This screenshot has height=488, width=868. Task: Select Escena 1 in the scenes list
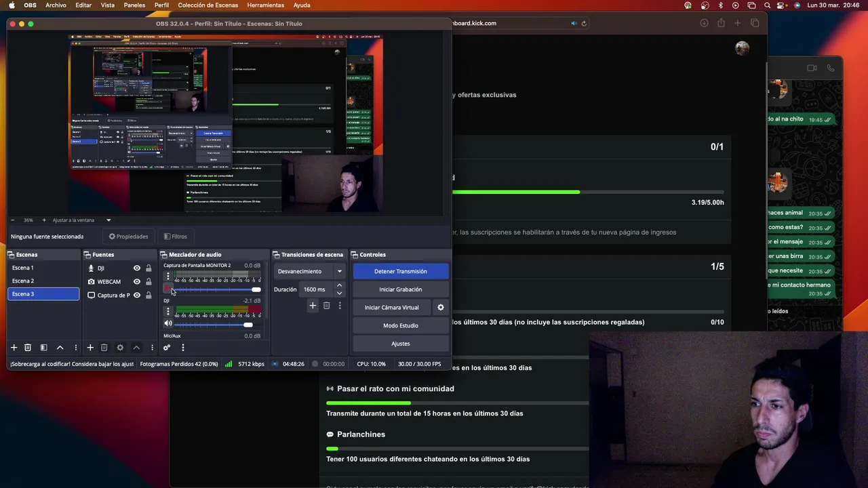click(x=43, y=268)
